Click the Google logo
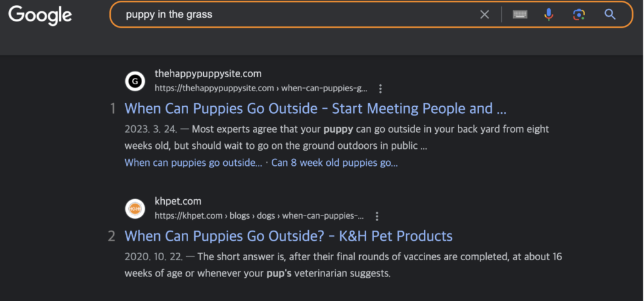Screen dimensions: 644x301 click(x=40, y=15)
